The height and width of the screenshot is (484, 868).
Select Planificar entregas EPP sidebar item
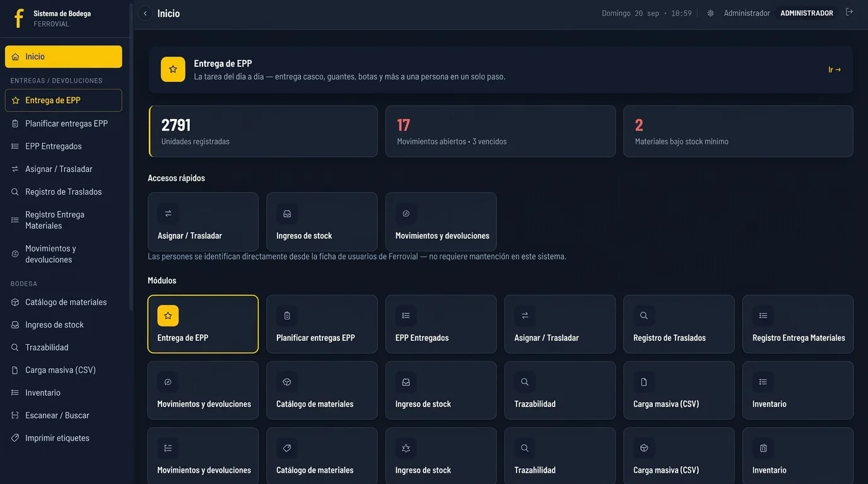coord(64,124)
